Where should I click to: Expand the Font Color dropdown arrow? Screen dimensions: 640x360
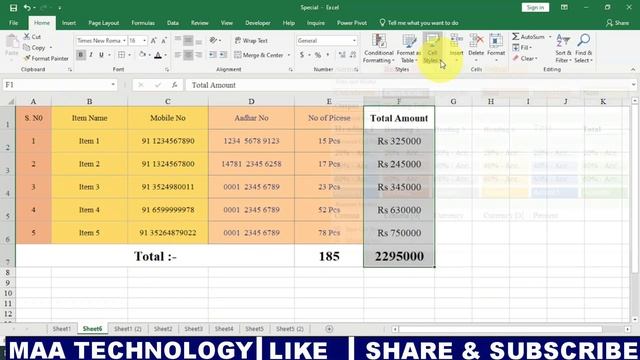[165, 55]
